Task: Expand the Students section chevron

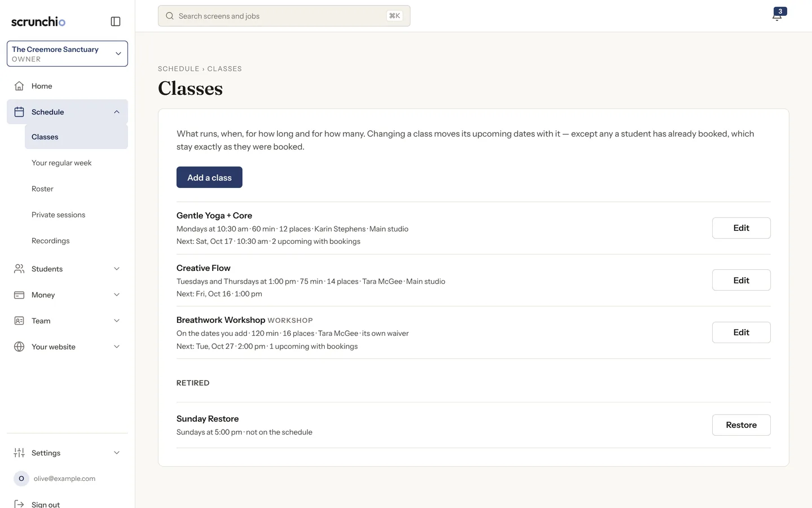Action: [x=117, y=269]
